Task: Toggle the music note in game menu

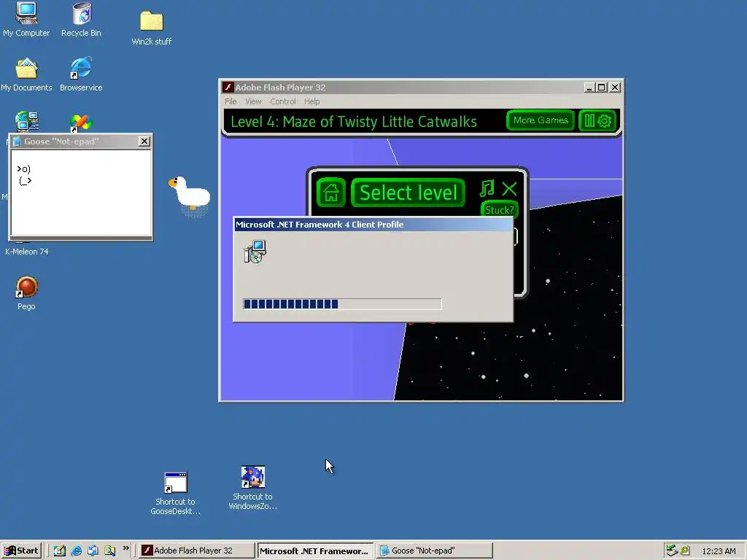Action: (487, 189)
